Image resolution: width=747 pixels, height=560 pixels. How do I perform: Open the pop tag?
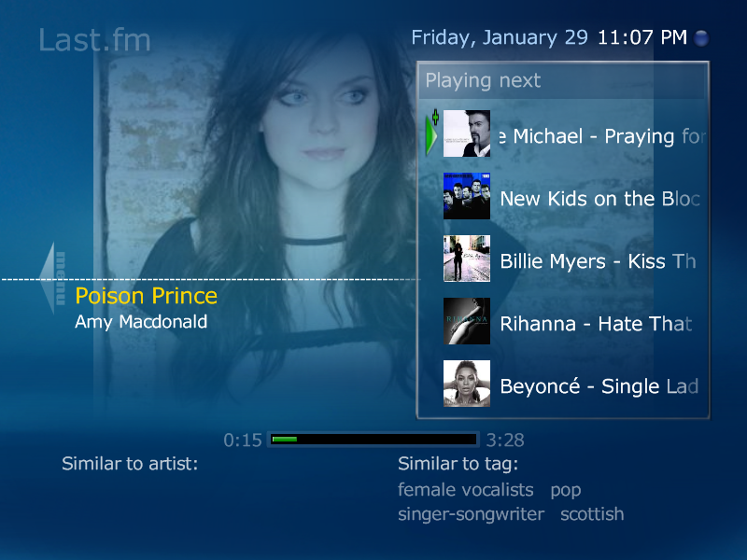[566, 491]
